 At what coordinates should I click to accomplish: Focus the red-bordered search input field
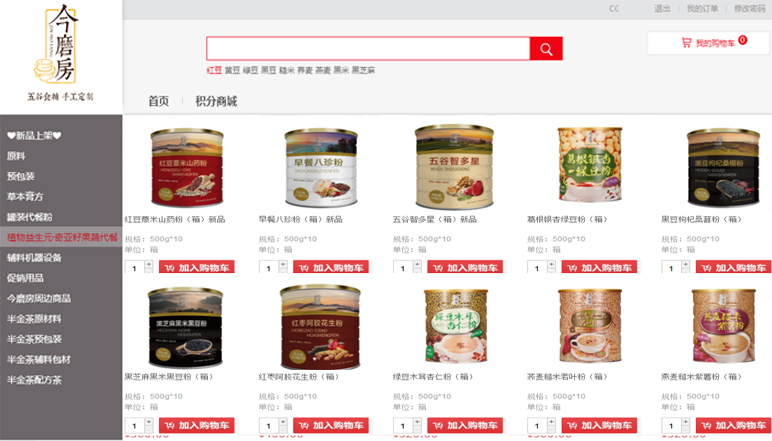[x=368, y=49]
